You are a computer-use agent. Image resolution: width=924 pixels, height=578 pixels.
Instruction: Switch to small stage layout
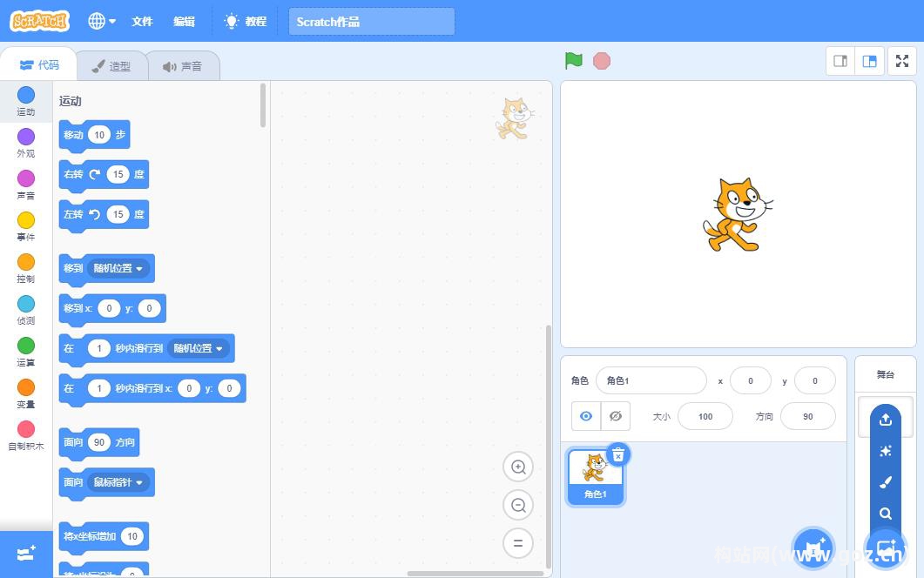[840, 61]
